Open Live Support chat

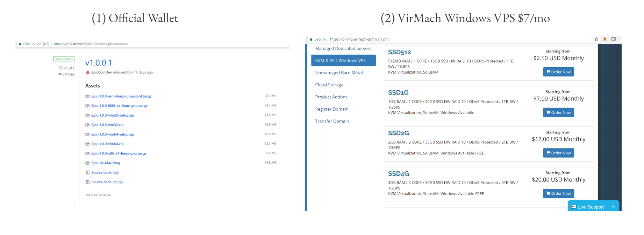click(x=593, y=206)
